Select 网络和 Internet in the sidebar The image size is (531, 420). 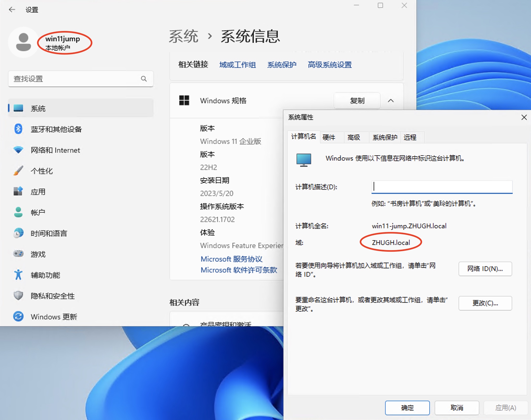(x=81, y=150)
